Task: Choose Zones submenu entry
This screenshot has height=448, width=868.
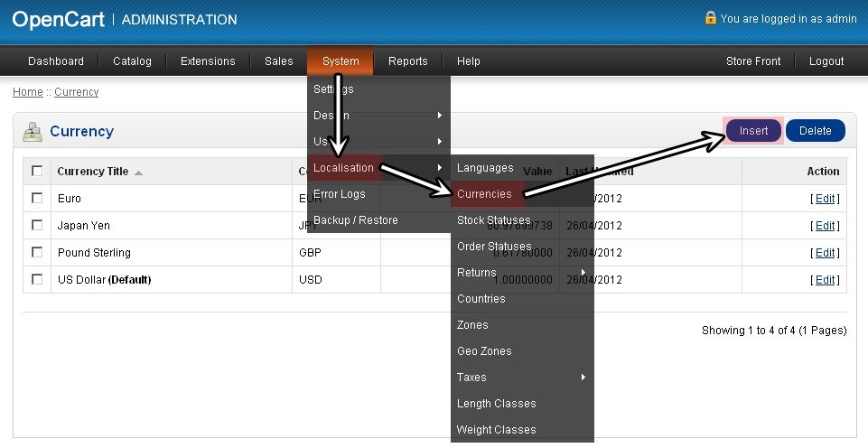Action: click(522, 324)
